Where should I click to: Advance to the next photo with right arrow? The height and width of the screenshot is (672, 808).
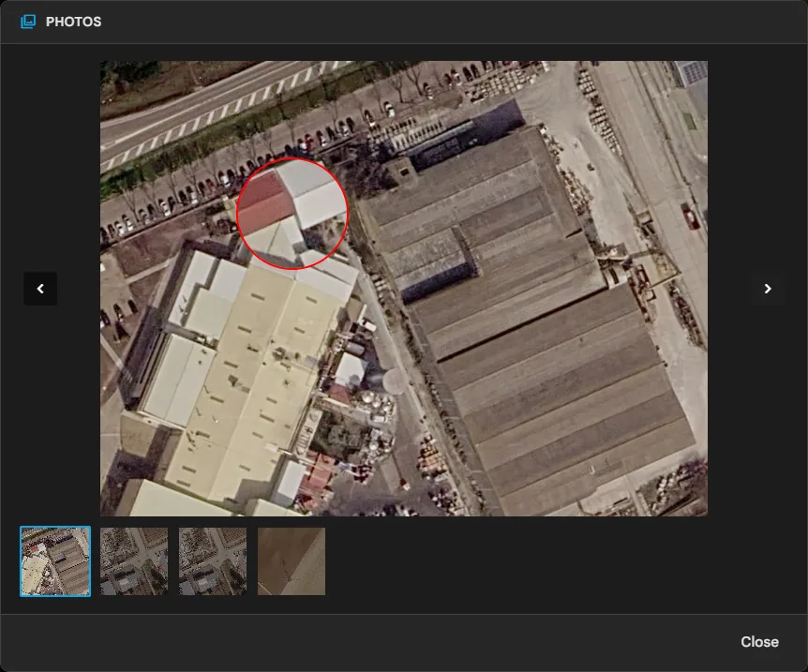point(768,289)
